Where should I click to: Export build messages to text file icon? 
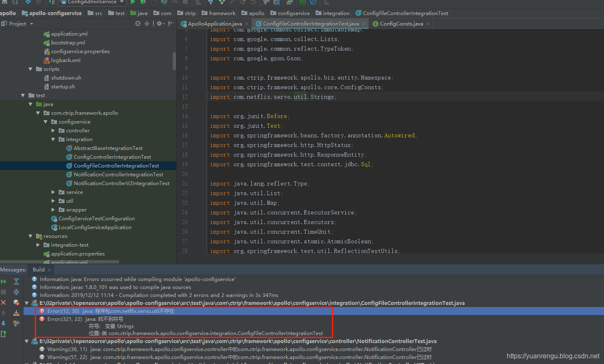point(3,334)
